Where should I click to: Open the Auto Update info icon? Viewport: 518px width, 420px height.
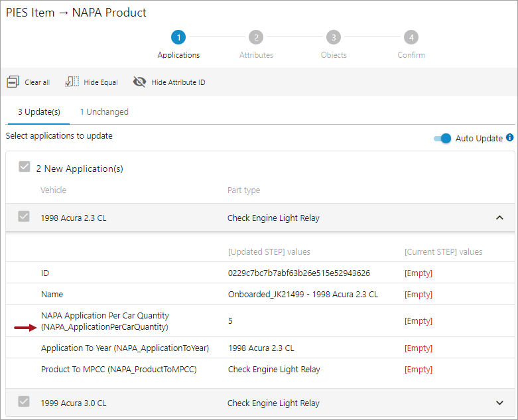[510, 137]
